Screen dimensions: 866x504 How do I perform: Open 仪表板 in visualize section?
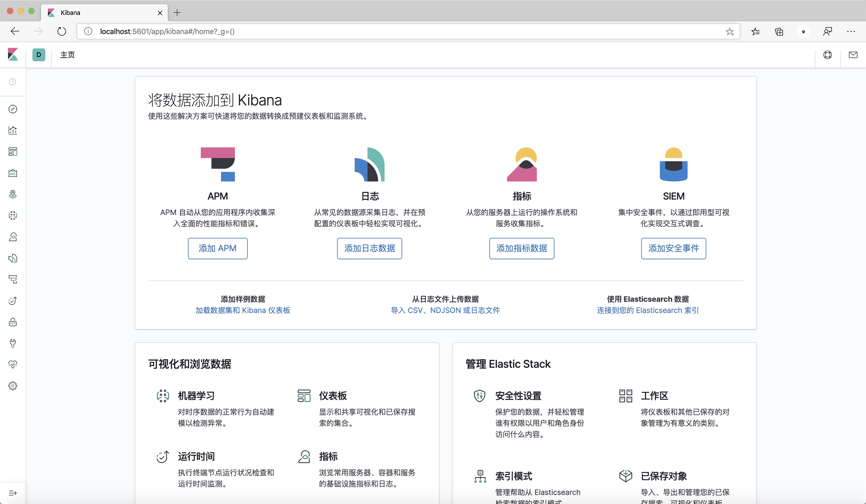click(333, 396)
